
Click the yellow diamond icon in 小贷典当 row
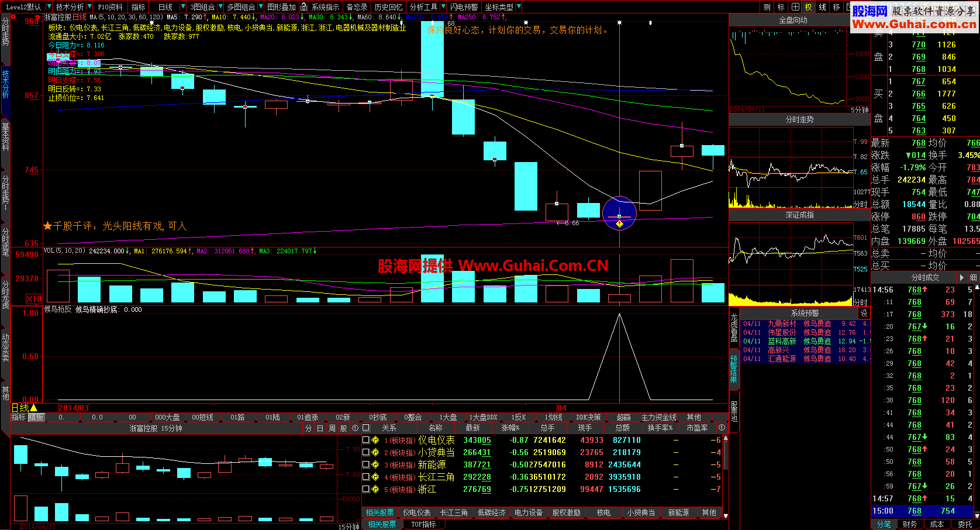[x=375, y=452]
